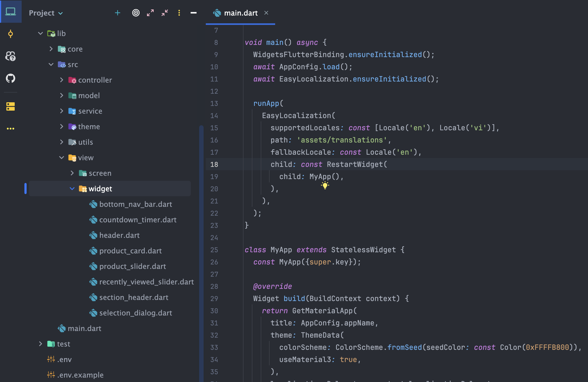The height and width of the screenshot is (382, 588).
Task: Click Collapse All in Project panel
Action: tap(165, 13)
